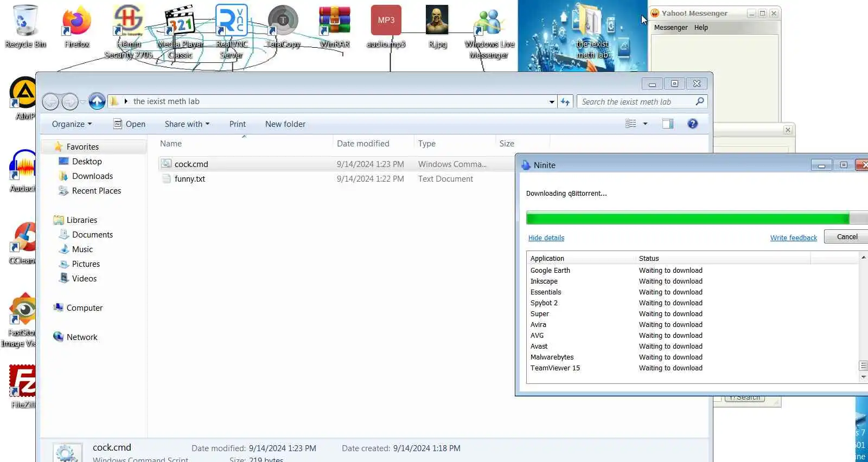Select Libraries in the navigation pane
Image resolution: width=868 pixels, height=462 pixels.
pyautogui.click(x=82, y=220)
